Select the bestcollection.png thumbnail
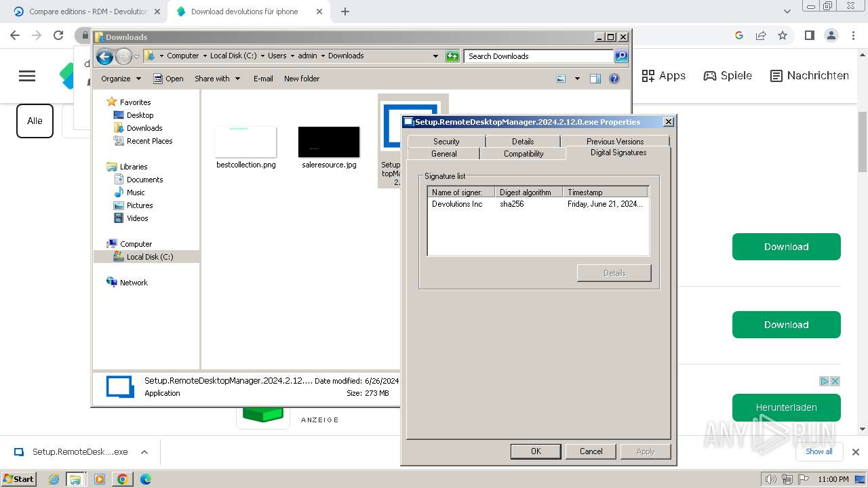Screen dimensions: 868x488 tap(245, 142)
